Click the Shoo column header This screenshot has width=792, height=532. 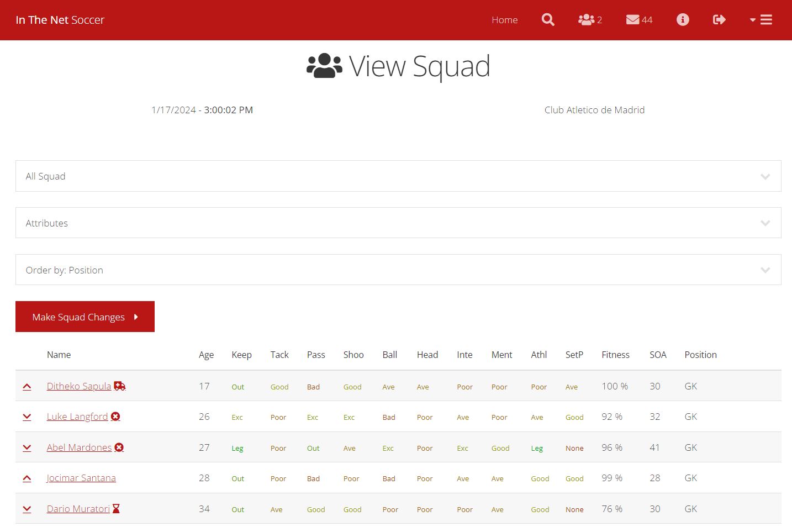point(353,355)
